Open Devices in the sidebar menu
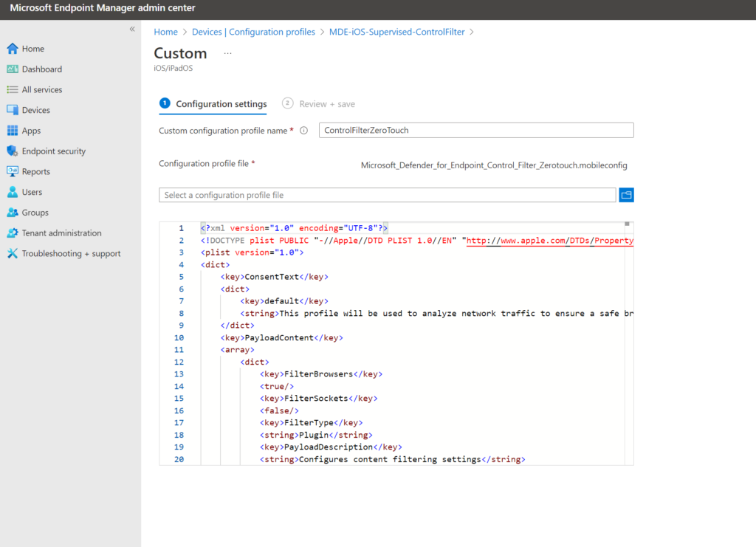 tap(35, 110)
